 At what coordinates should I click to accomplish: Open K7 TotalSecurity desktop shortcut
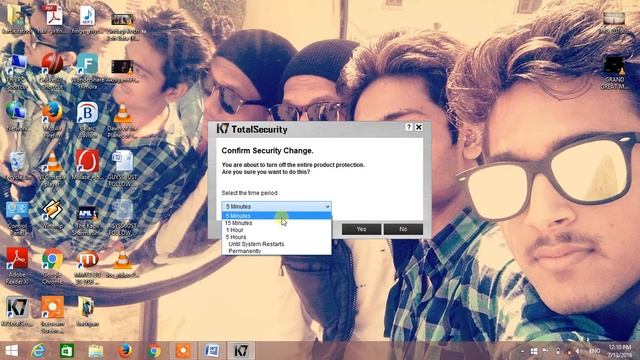pos(16,312)
